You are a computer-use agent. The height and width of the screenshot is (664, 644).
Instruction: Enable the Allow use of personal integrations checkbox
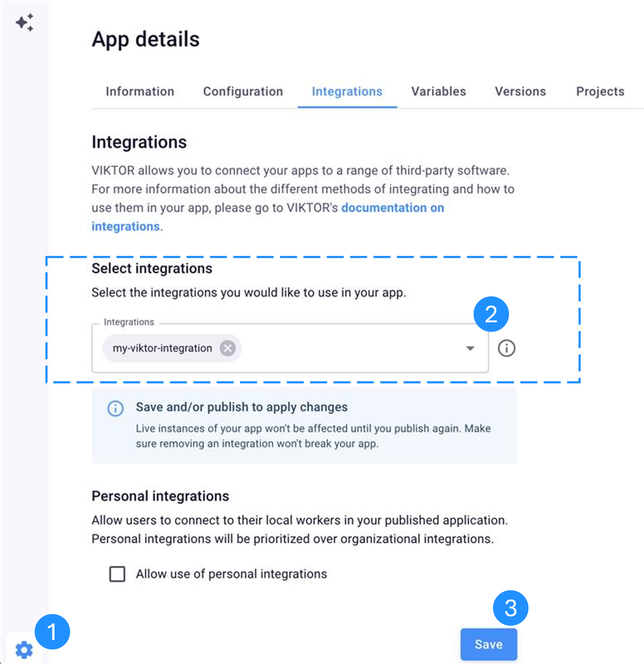point(117,574)
